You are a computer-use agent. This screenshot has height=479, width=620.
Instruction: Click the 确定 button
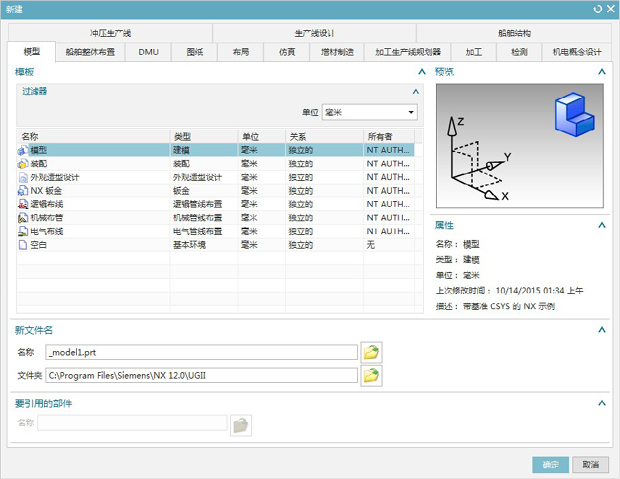tap(551, 465)
